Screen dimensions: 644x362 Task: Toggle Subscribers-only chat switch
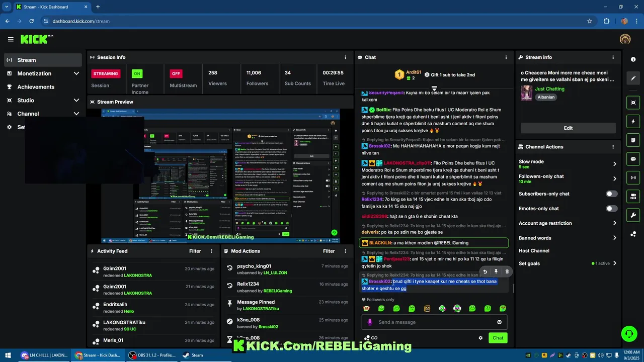pyautogui.click(x=612, y=194)
